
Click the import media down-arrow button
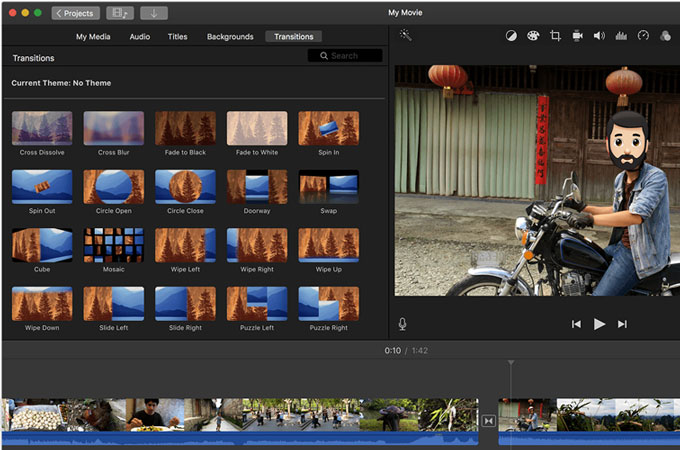click(154, 13)
